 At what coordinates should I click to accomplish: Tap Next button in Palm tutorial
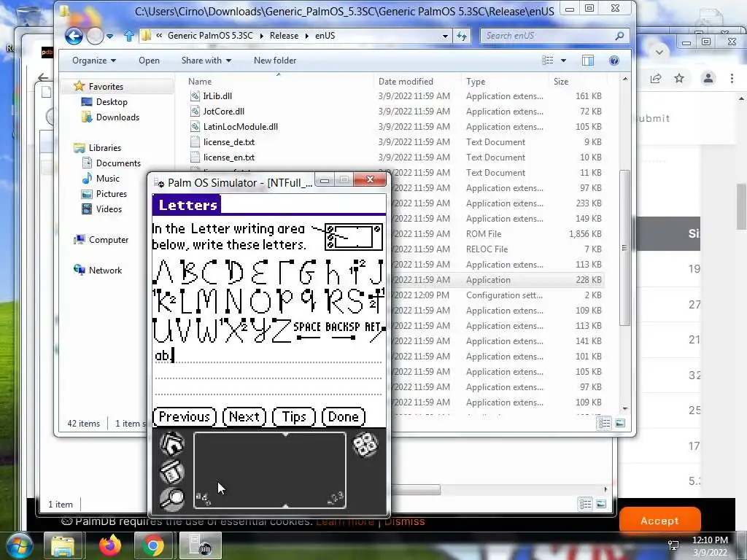click(x=244, y=416)
